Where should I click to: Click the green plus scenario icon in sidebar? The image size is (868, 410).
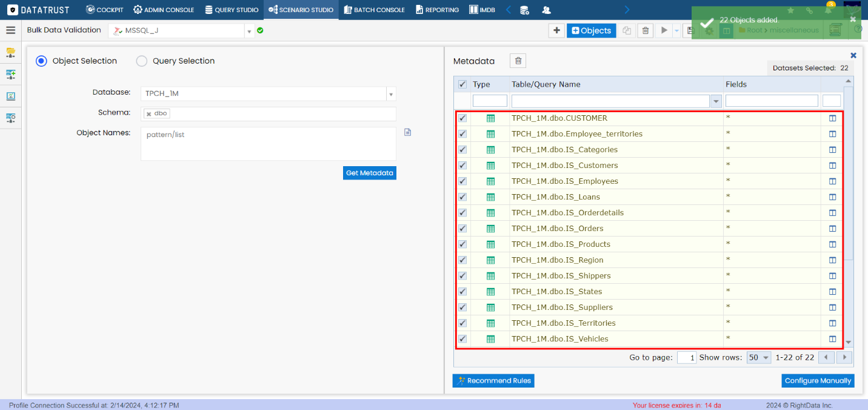pos(11,74)
